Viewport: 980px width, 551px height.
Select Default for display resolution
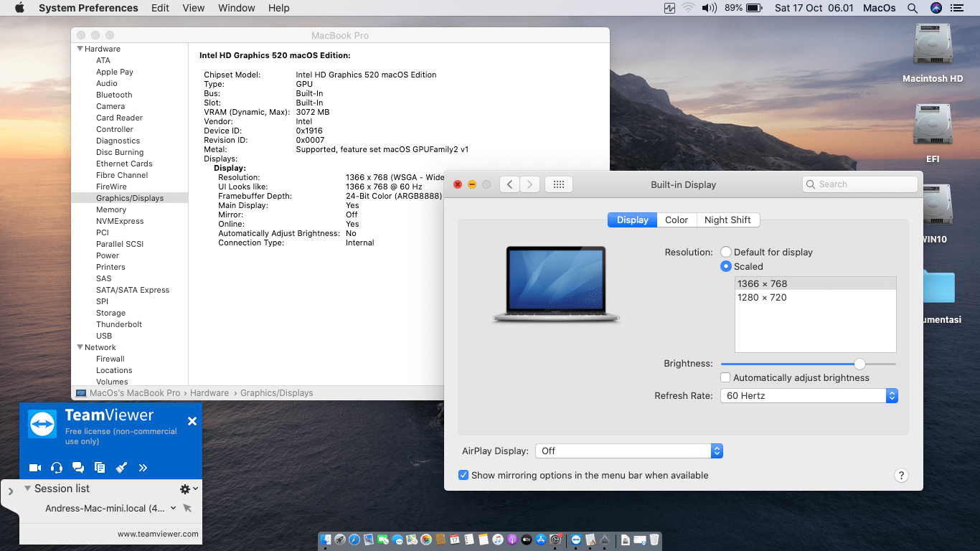[x=726, y=253]
